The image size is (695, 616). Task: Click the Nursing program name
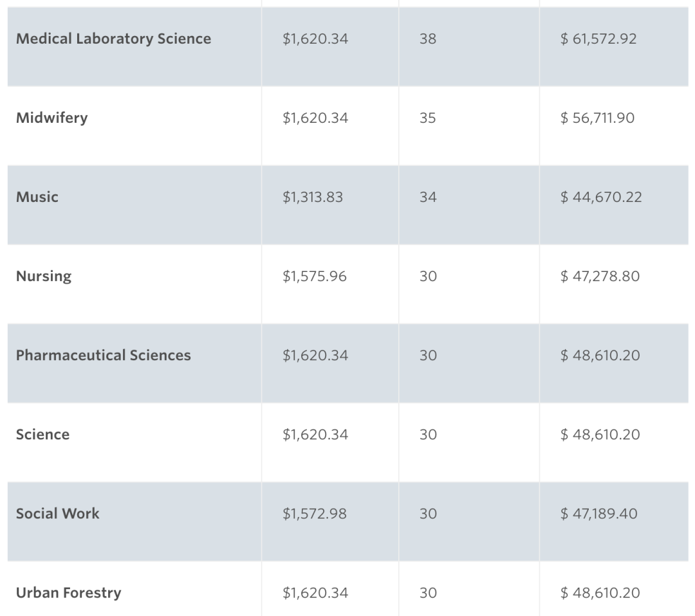tap(44, 276)
